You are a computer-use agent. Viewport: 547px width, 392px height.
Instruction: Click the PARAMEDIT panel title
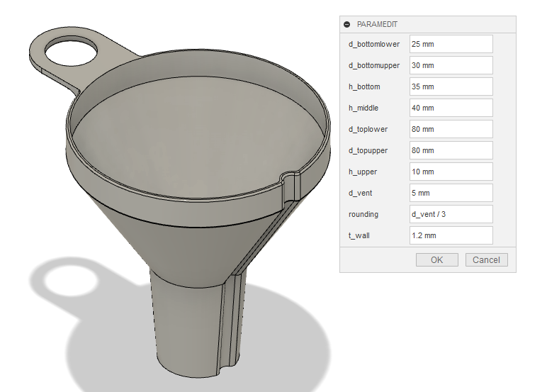377,24
